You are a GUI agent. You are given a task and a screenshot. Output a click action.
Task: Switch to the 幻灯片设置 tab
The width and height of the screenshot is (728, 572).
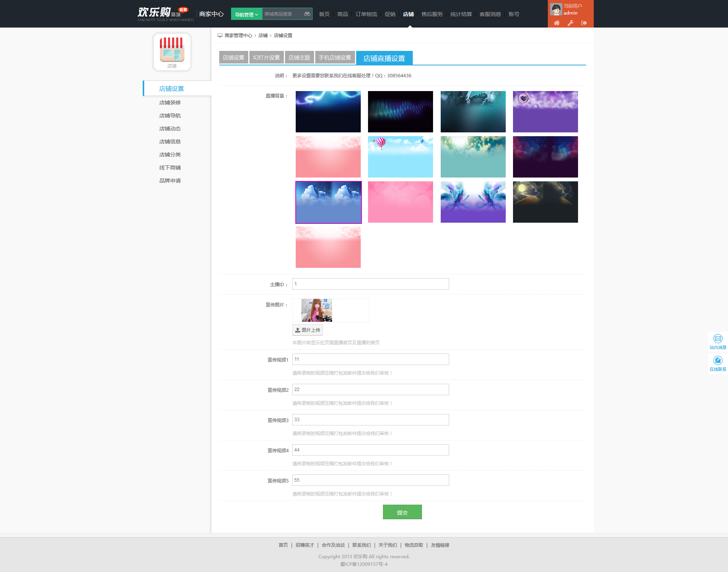tap(267, 57)
